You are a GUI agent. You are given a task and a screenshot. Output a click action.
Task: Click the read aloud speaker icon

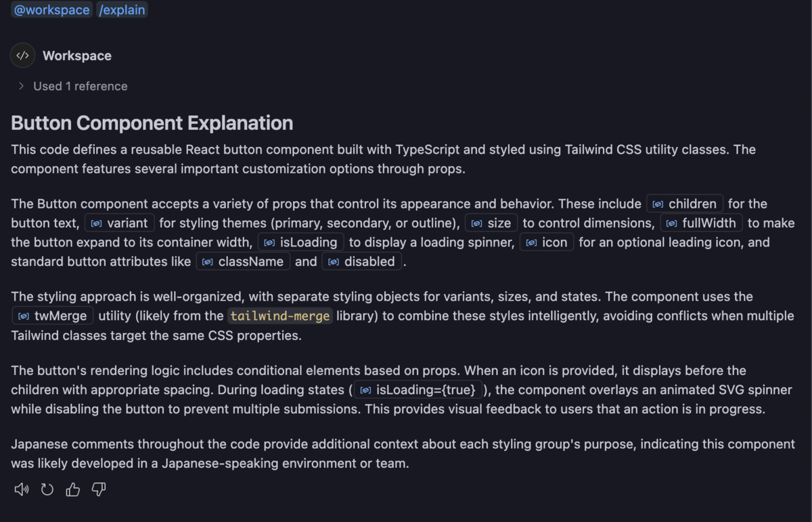pyautogui.click(x=22, y=490)
